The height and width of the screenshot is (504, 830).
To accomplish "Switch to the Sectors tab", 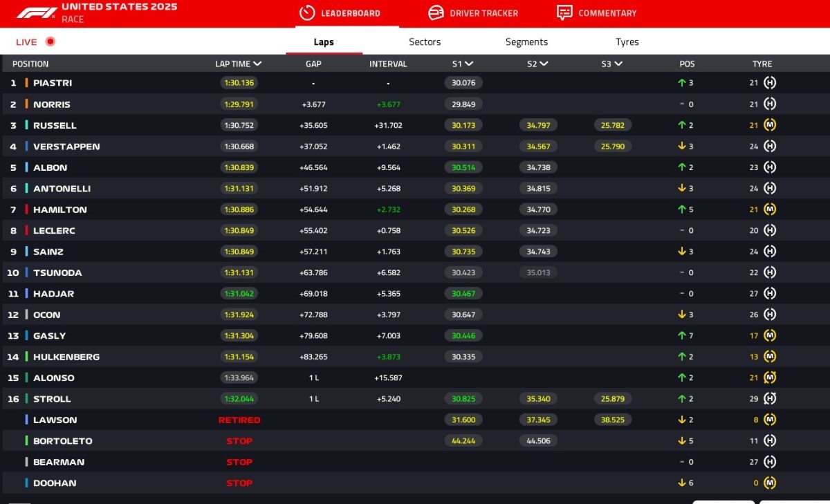I will (425, 41).
